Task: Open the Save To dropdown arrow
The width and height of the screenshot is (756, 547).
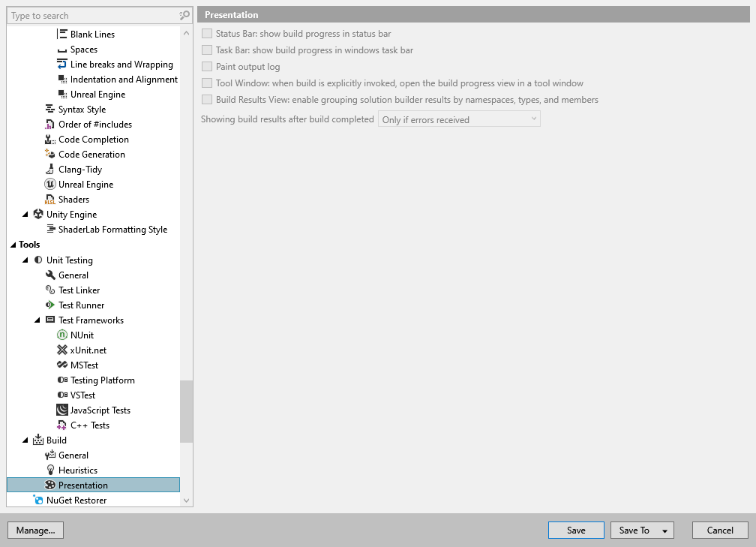Action: 664,530
